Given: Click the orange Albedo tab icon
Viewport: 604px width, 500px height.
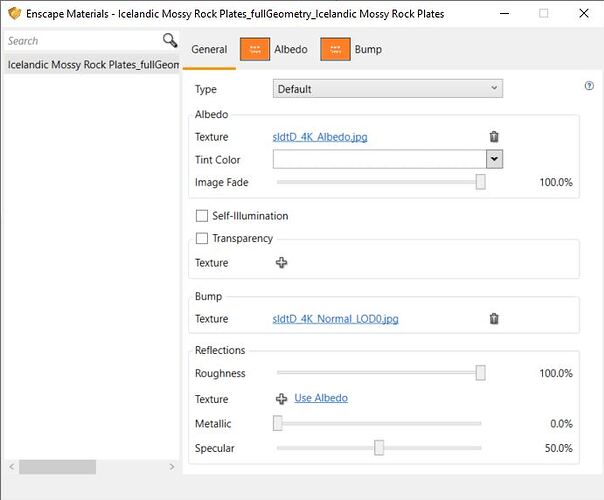Looking at the screenshot, I should point(255,49).
